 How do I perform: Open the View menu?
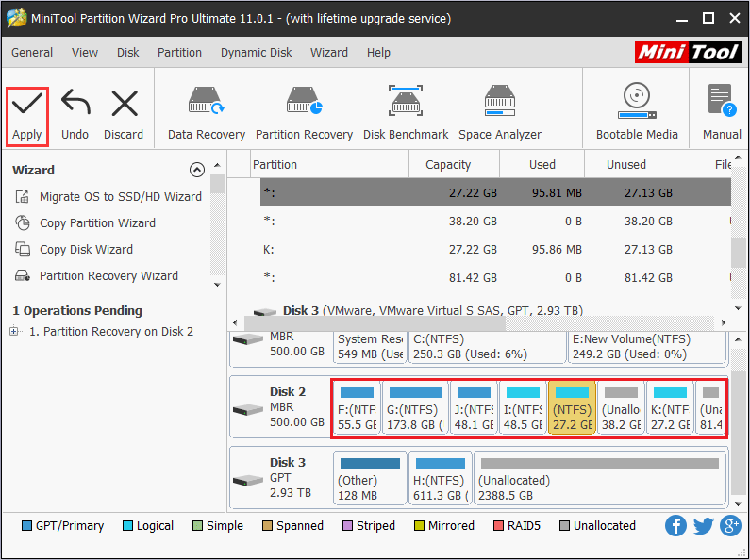pyautogui.click(x=85, y=53)
